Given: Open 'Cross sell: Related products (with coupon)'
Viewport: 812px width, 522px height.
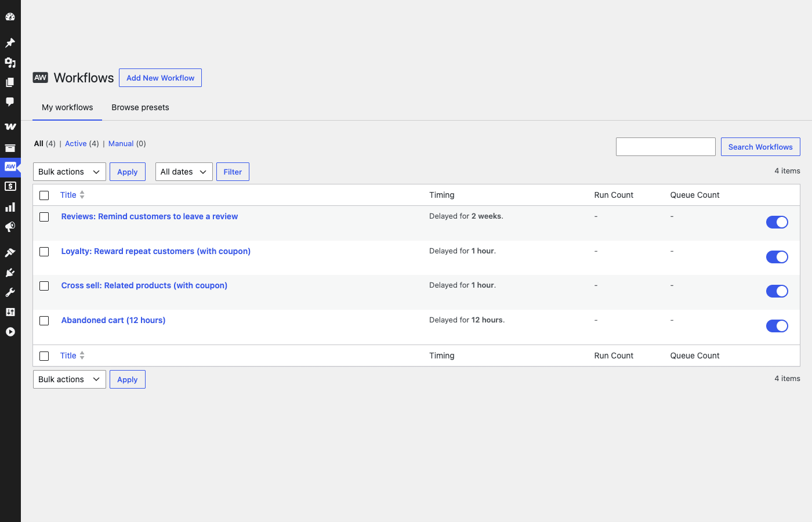Looking at the screenshot, I should click(x=144, y=285).
